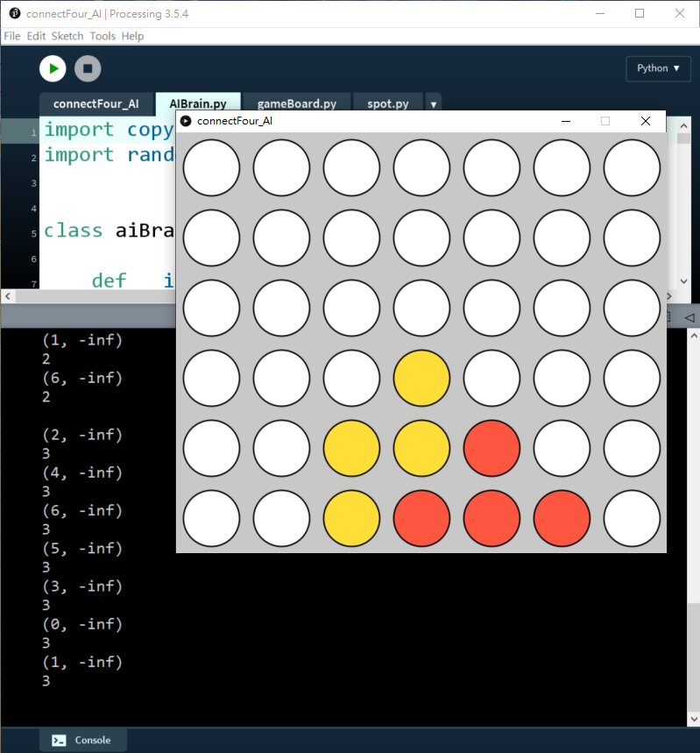700x753 pixels.
Task: Click the top-left empty slot of the game board
Action: (211, 167)
